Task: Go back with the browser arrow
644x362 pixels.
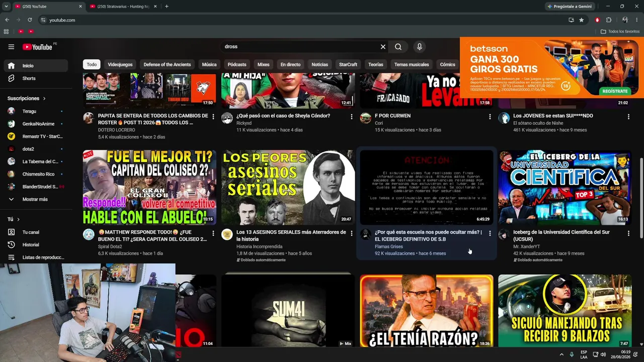Action: click(7, 20)
